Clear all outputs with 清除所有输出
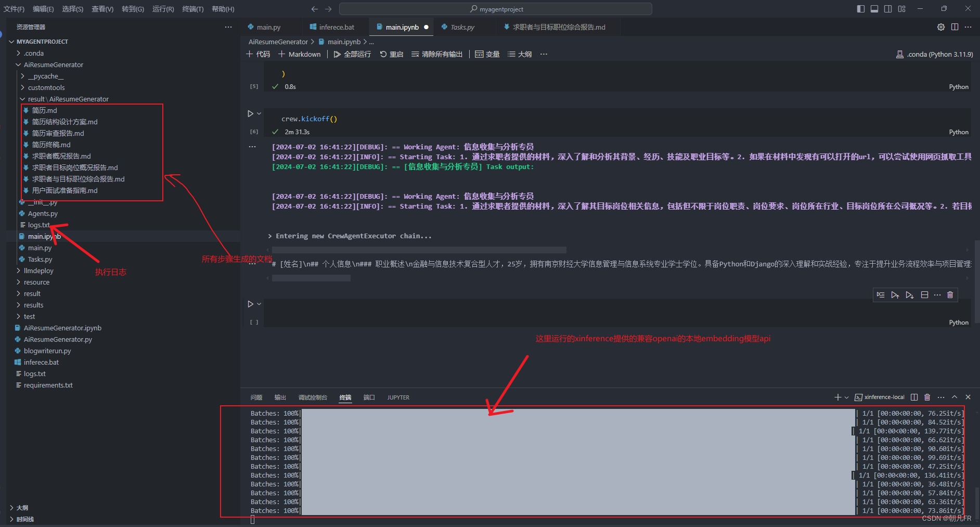This screenshot has height=527, width=980. (x=437, y=54)
